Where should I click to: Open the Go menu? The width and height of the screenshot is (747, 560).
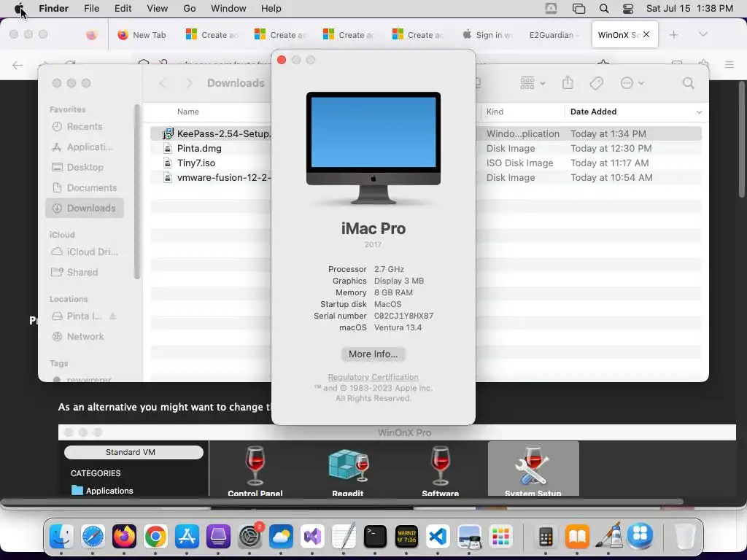tap(189, 8)
